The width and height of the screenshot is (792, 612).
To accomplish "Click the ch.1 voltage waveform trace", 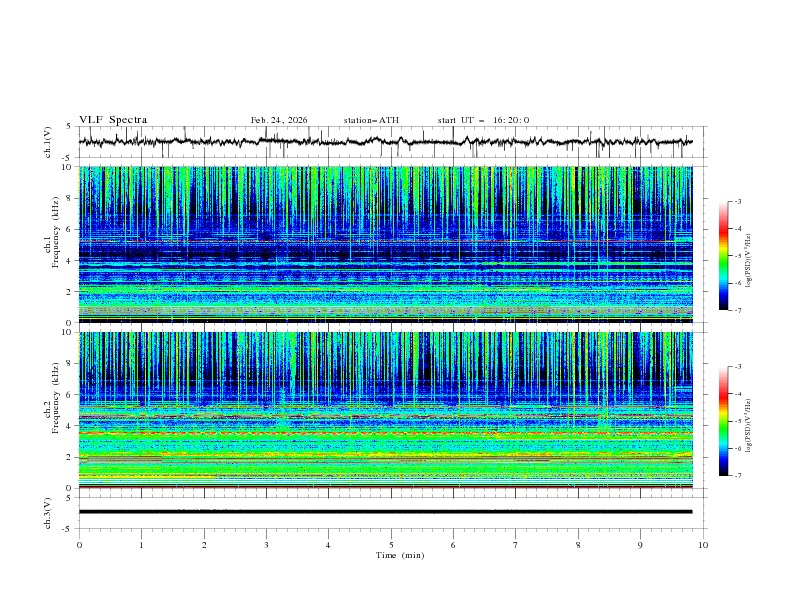I will point(385,142).
